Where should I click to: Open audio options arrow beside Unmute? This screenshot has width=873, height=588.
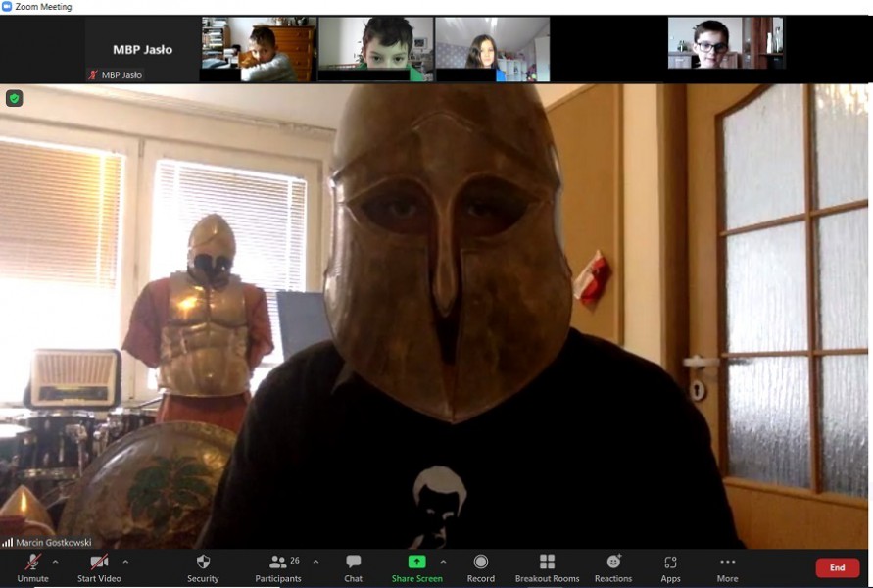point(55,562)
